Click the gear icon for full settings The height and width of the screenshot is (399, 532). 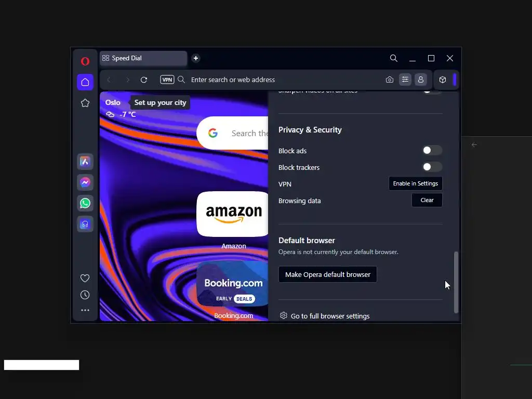pos(284,315)
